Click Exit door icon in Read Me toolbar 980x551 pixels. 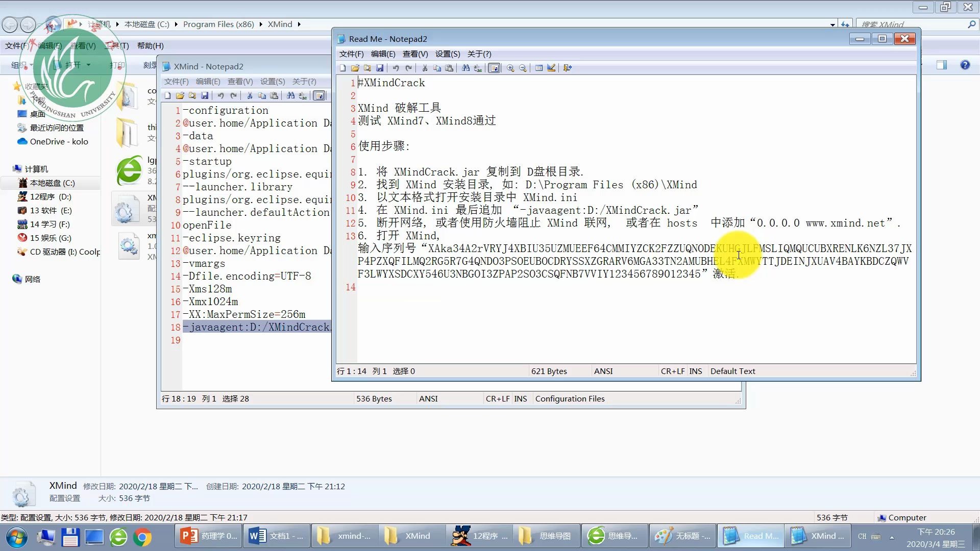point(568,68)
